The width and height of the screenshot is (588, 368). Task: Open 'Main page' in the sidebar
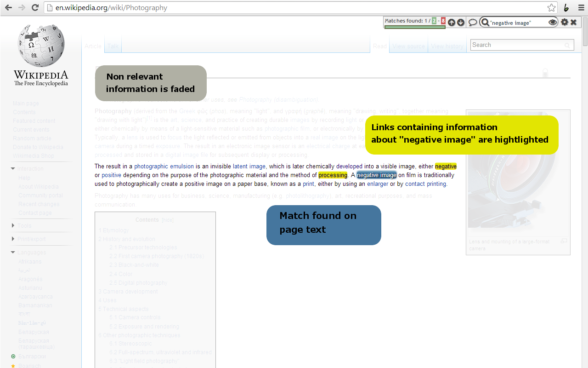click(x=26, y=103)
